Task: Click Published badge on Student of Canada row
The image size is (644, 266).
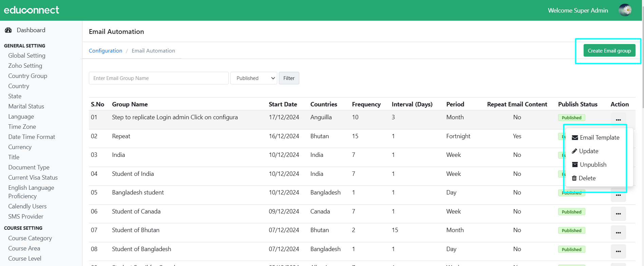Action: click(x=571, y=212)
